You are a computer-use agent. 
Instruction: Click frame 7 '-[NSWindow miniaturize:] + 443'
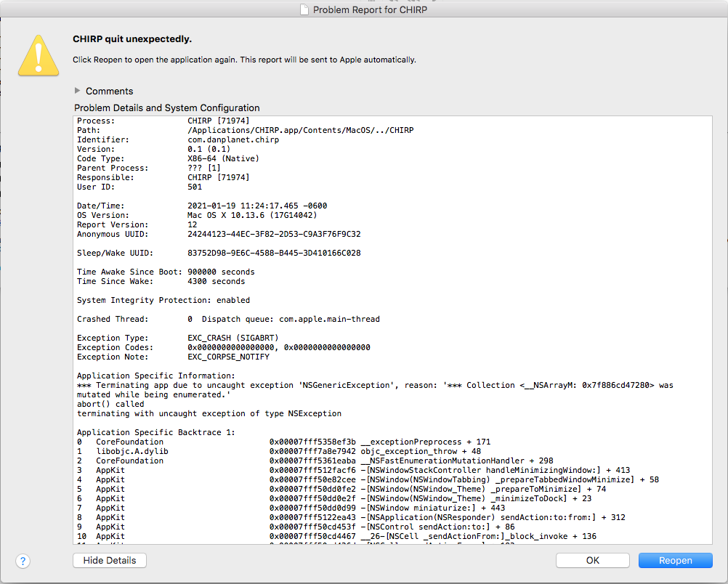point(433,508)
